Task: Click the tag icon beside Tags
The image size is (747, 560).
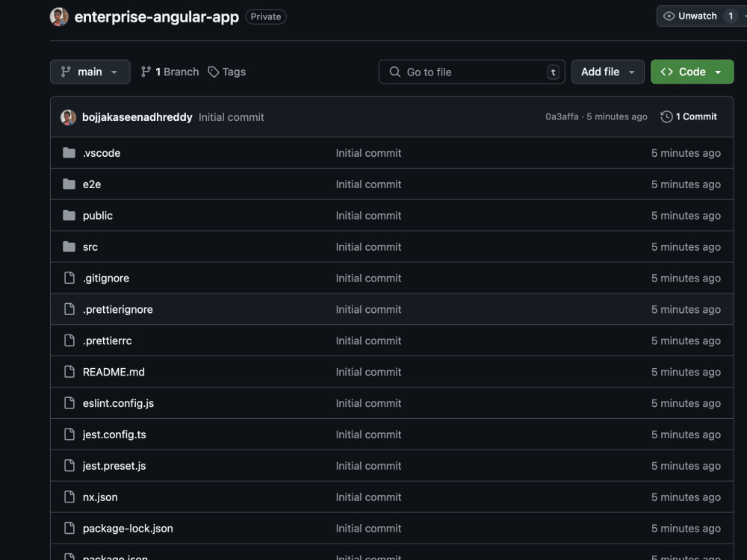Action: tap(214, 72)
